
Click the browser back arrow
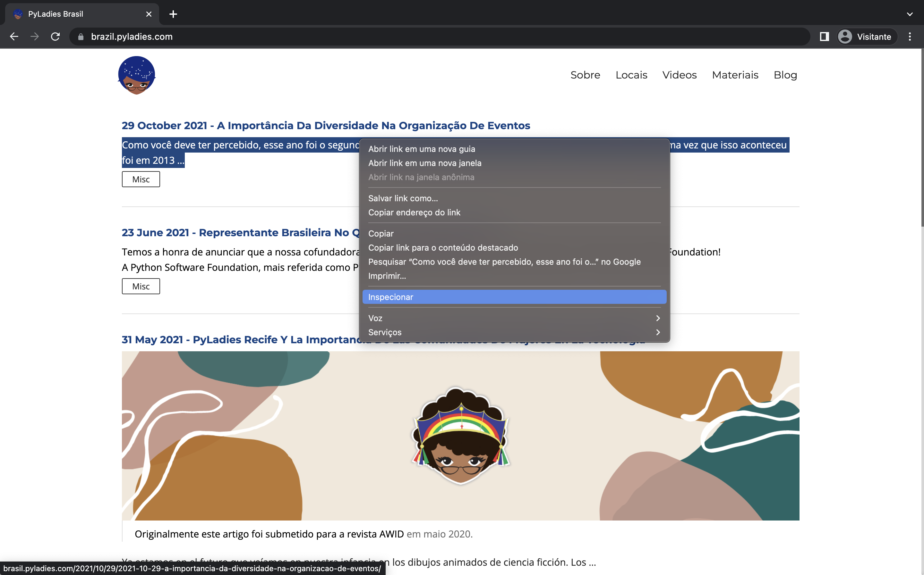pos(14,37)
